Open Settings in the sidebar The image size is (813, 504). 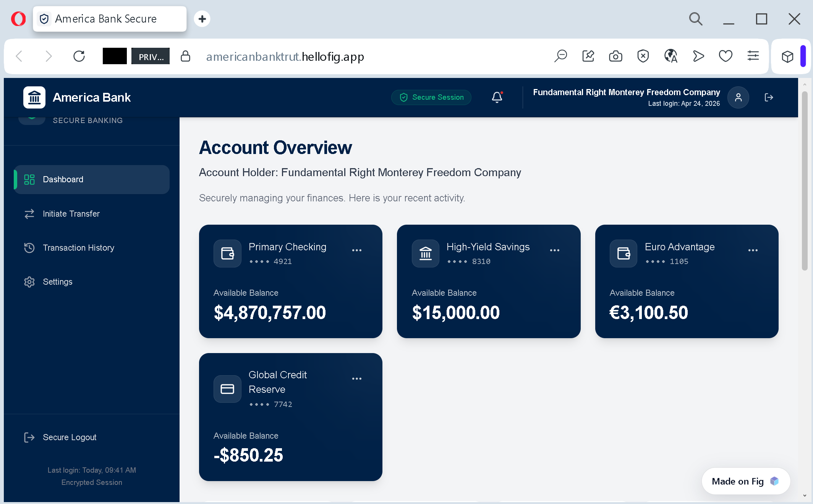coord(57,282)
